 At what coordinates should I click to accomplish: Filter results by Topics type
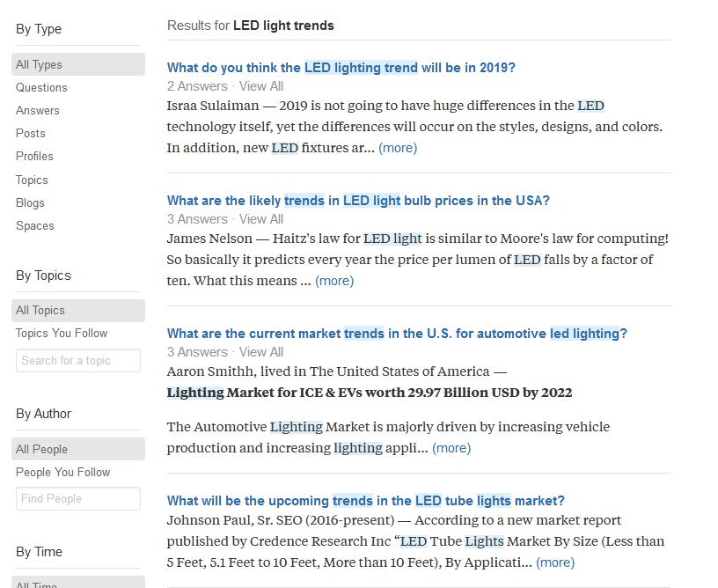pyautogui.click(x=32, y=180)
